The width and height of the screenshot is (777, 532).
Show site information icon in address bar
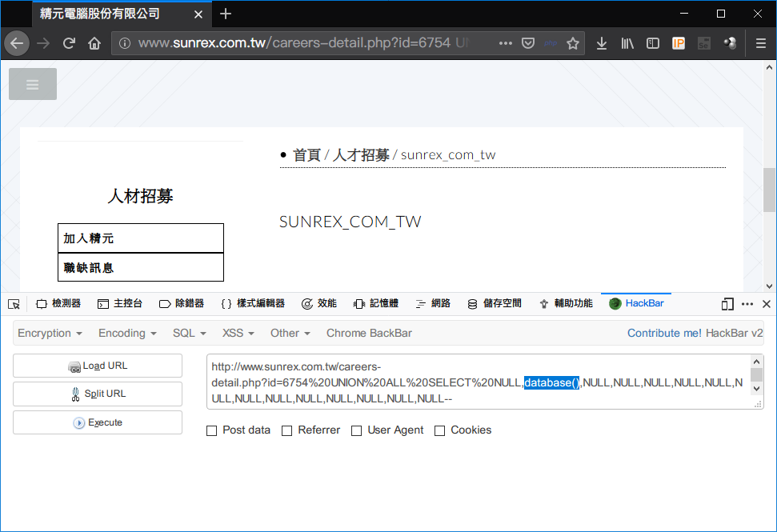[125, 43]
